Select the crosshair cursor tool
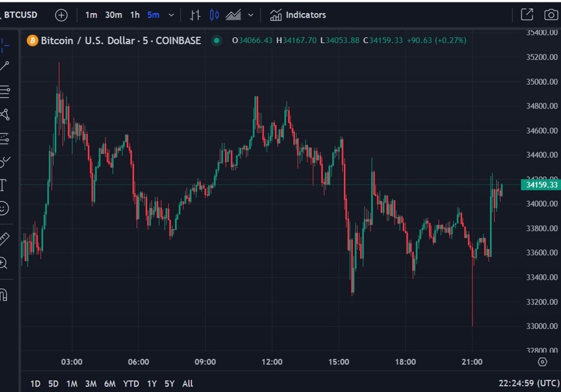This screenshot has width=561, height=392. coord(4,45)
